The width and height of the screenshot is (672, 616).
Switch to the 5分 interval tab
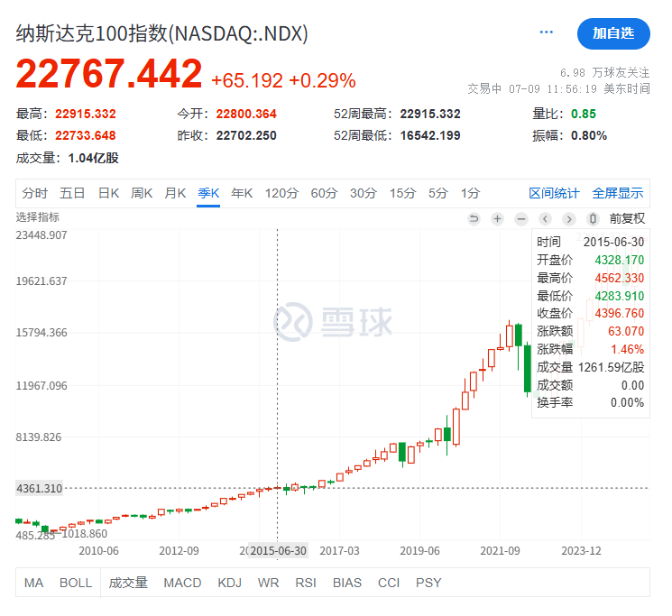click(x=438, y=193)
